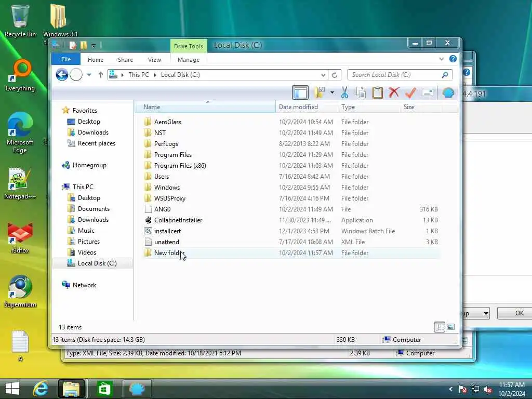The image size is (532, 399).
Task: Select the ANG0 file
Action: pyautogui.click(x=162, y=209)
